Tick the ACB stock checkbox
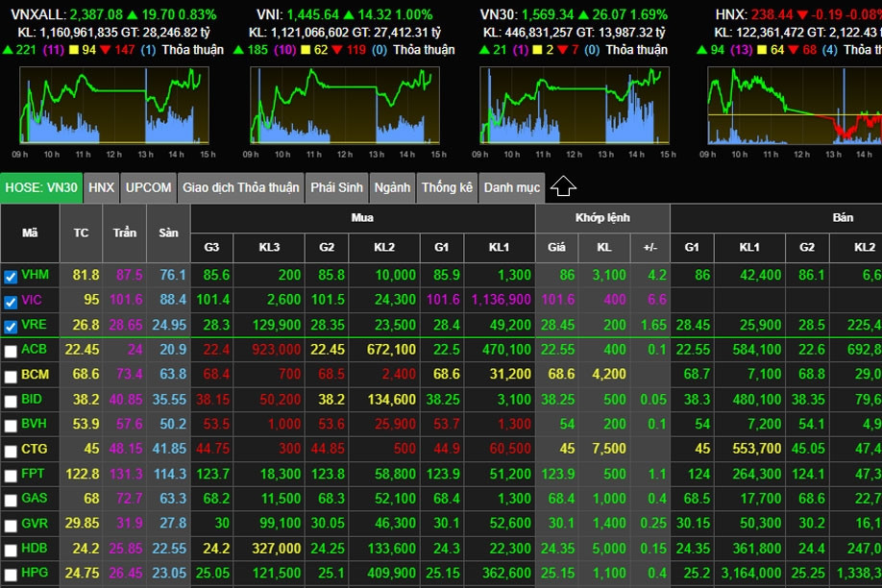The height and width of the screenshot is (588, 882). coord(11,352)
